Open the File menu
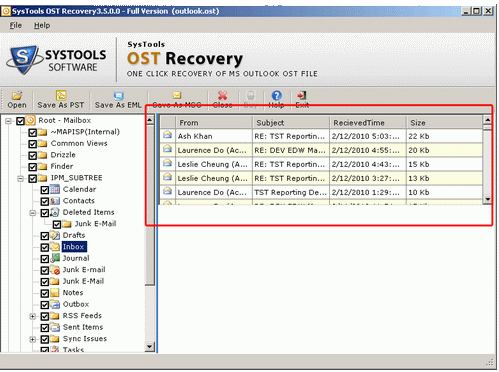 tap(16, 25)
